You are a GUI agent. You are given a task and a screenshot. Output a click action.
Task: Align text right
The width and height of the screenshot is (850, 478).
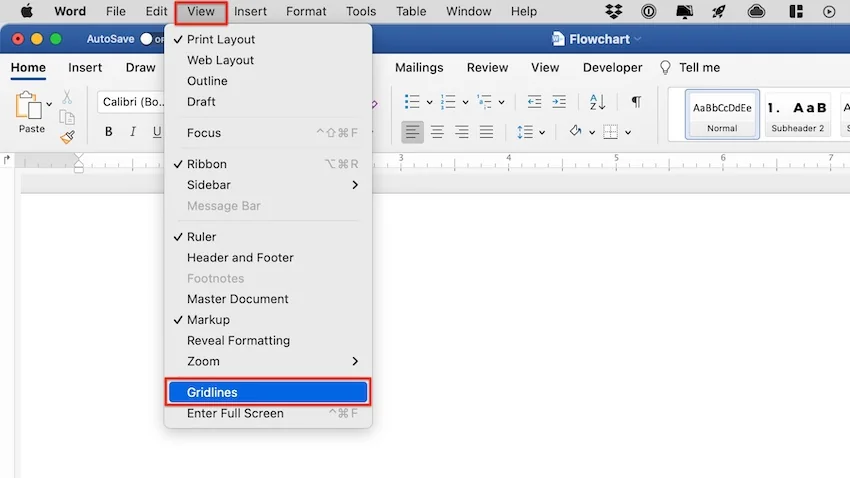(462, 132)
